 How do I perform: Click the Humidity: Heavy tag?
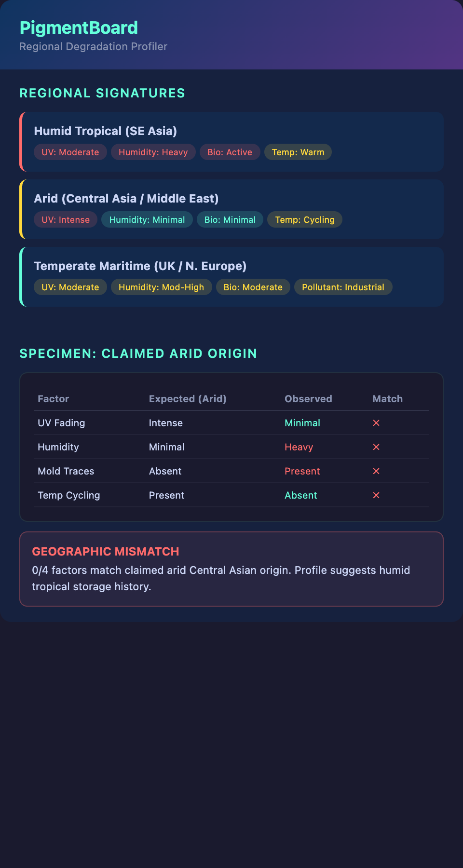click(153, 152)
